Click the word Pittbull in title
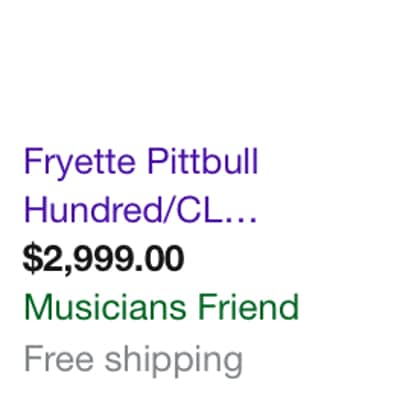 [x=203, y=161]
